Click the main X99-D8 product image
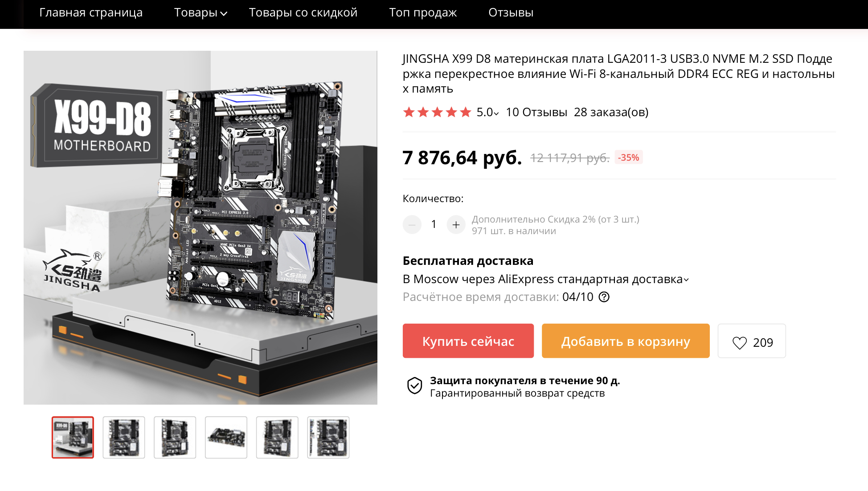The width and height of the screenshot is (868, 491). coord(201,227)
